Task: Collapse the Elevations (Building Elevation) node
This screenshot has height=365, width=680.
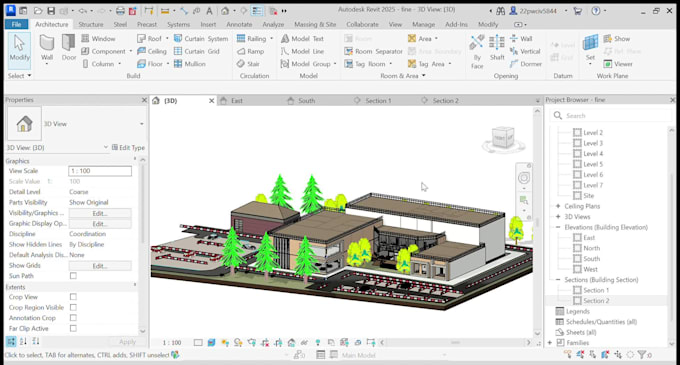Action: (x=558, y=227)
